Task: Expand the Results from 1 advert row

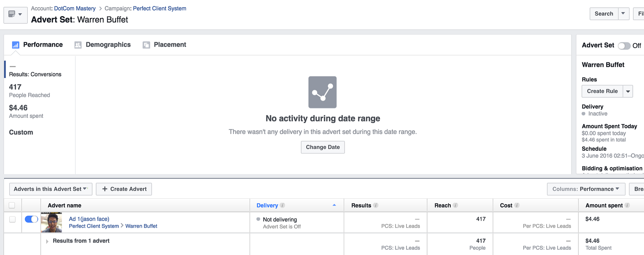Action: pos(47,241)
